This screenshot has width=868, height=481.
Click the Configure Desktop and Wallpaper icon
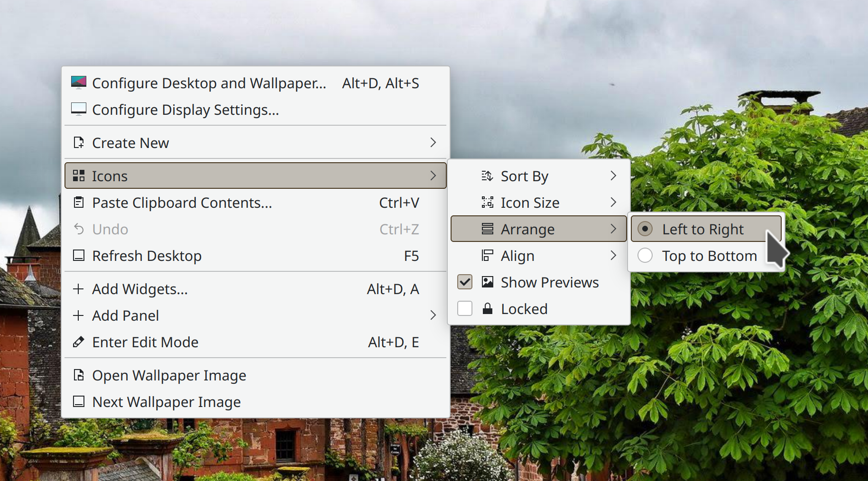[79, 83]
